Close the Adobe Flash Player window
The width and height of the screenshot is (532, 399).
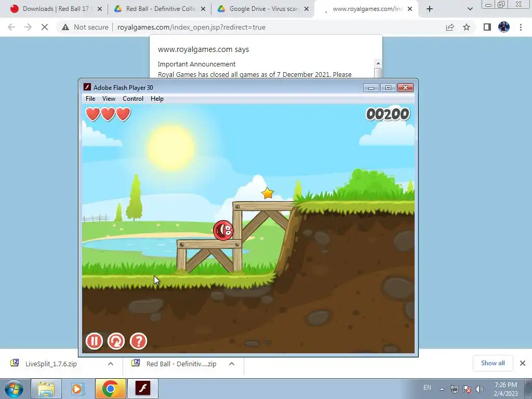[x=405, y=88]
